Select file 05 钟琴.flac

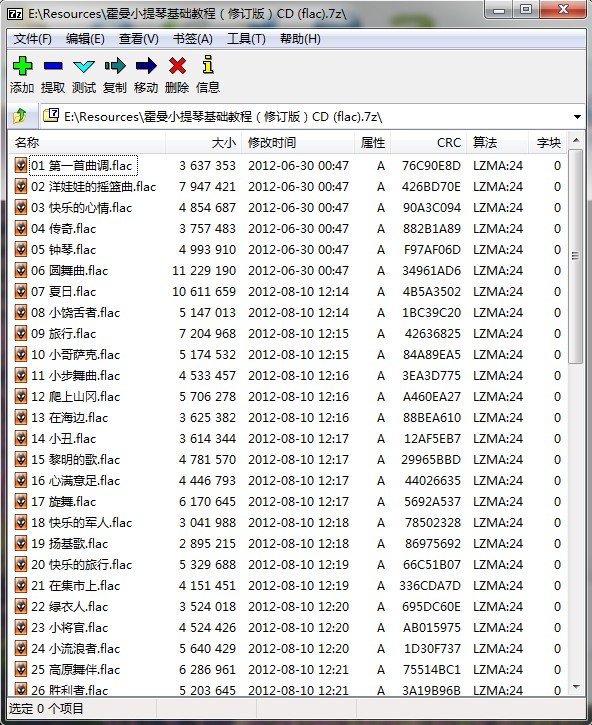(x=63, y=250)
